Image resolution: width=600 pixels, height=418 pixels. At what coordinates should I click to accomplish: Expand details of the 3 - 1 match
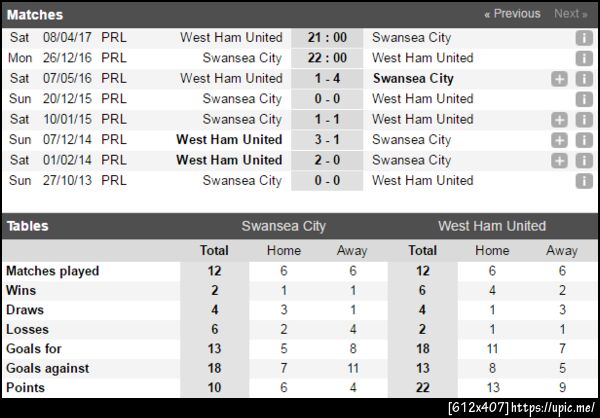(x=560, y=140)
